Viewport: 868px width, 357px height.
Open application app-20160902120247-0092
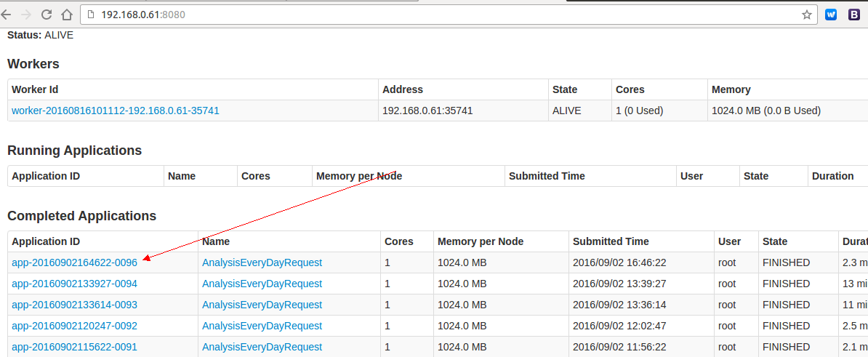point(74,326)
